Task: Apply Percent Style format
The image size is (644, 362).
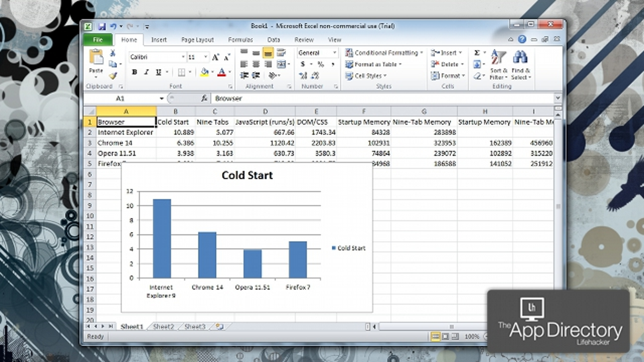Action: pyautogui.click(x=320, y=64)
